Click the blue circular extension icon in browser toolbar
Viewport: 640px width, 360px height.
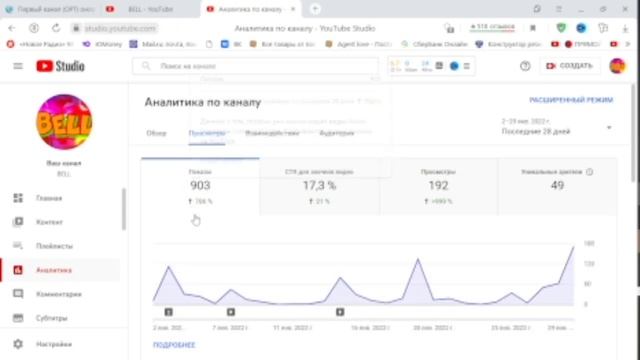[581, 28]
